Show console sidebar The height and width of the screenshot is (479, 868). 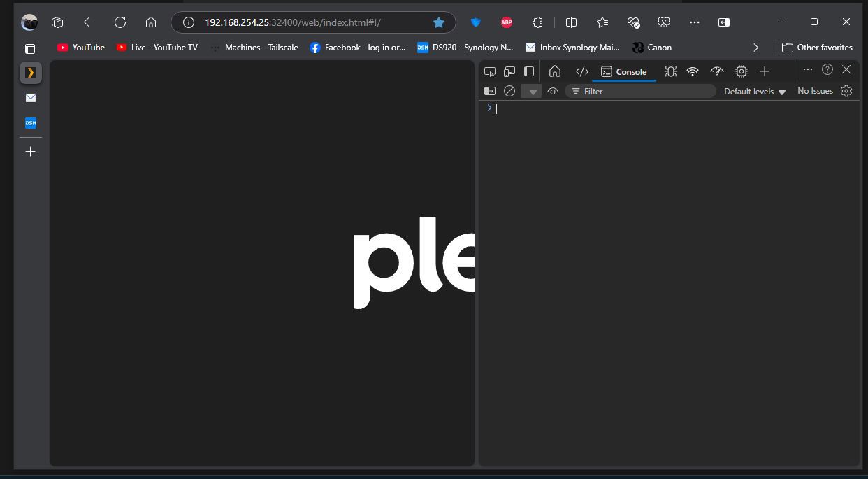tap(490, 91)
